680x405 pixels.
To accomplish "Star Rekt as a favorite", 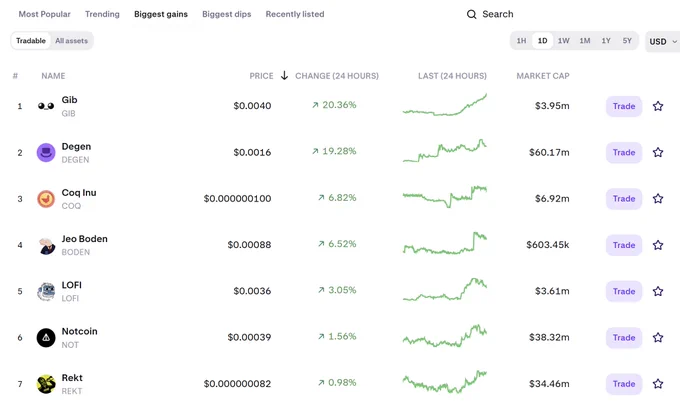I will 658,384.
